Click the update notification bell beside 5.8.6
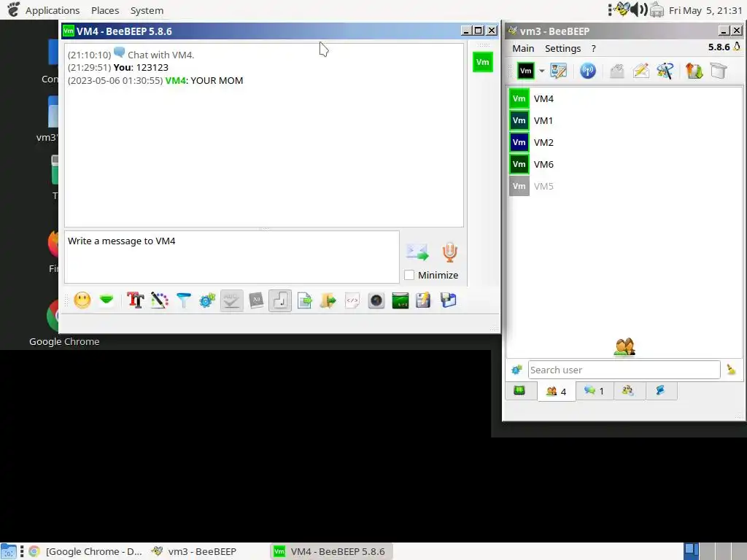 click(x=737, y=47)
